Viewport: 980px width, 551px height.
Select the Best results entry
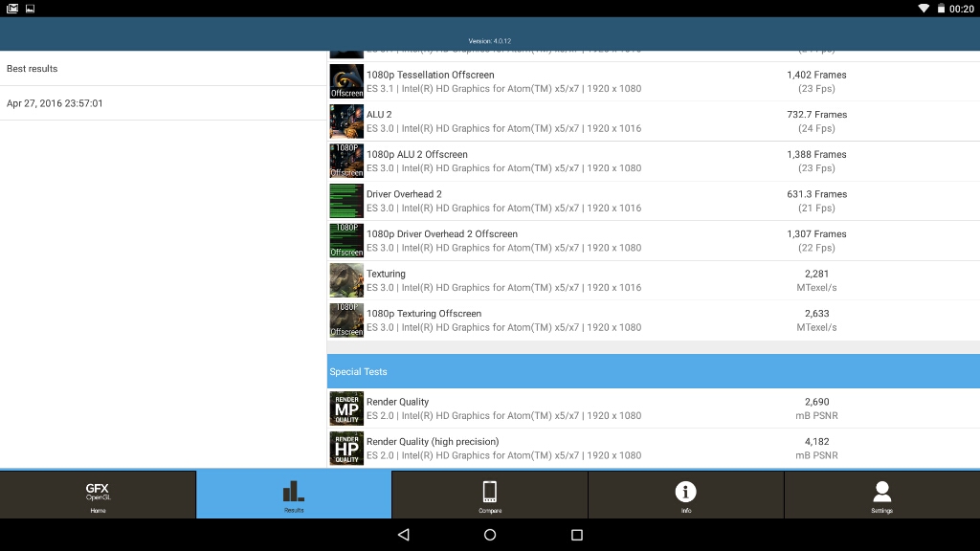(163, 69)
